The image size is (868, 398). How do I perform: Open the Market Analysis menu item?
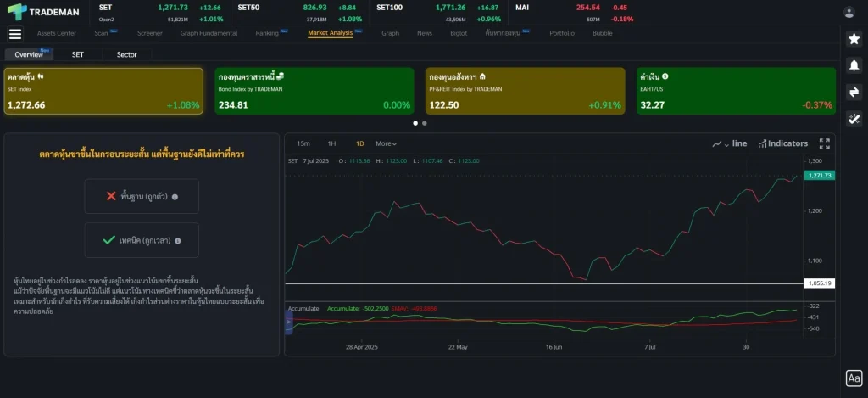click(330, 33)
